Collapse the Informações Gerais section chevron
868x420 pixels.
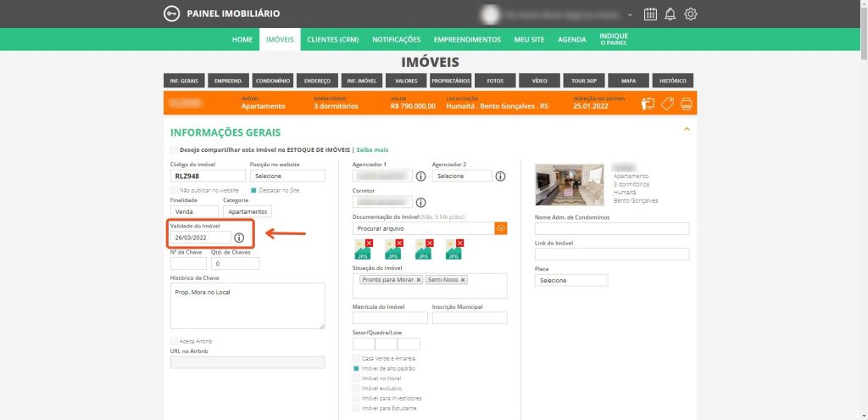click(687, 129)
